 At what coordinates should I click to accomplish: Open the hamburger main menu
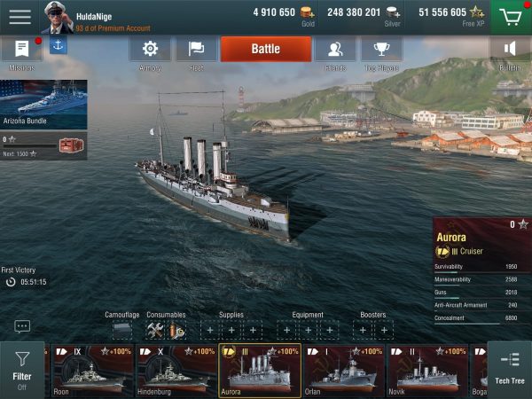[20, 17]
